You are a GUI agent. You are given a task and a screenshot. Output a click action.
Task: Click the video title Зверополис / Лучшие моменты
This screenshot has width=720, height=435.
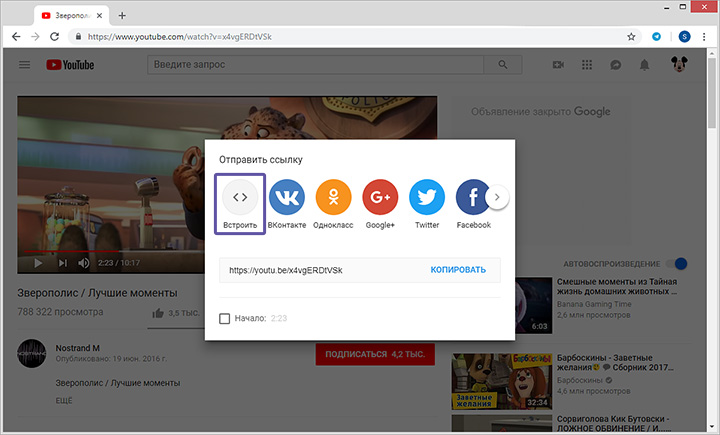(x=97, y=293)
